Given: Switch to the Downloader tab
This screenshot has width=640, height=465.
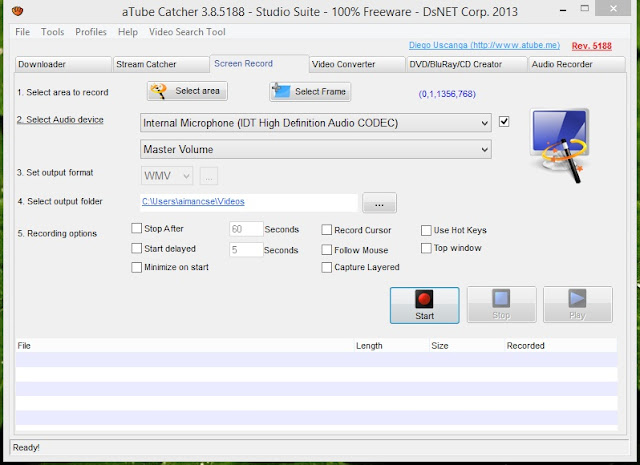Looking at the screenshot, I should 63,65.
